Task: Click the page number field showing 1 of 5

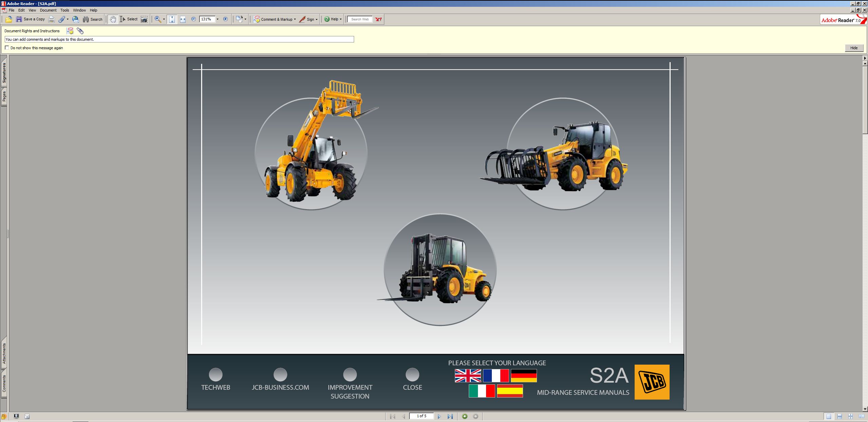Action: 422,416
